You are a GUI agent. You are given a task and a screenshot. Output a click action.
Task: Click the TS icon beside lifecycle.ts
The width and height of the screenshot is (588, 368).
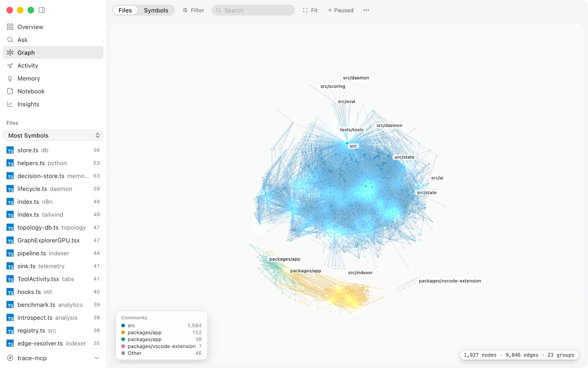point(10,189)
